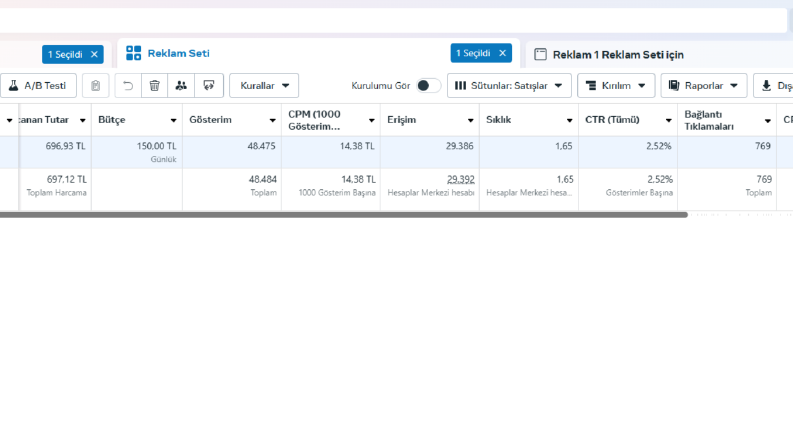Open Erişim column header menu arrow
Image resolution: width=793 pixels, height=446 pixels.
[x=470, y=120]
